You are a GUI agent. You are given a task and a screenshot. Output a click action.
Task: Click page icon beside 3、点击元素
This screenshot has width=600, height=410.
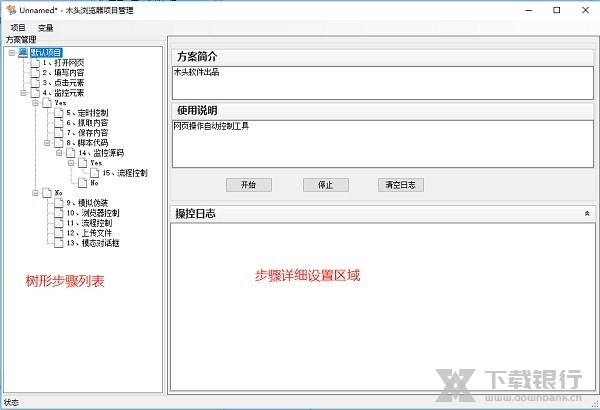(35, 82)
